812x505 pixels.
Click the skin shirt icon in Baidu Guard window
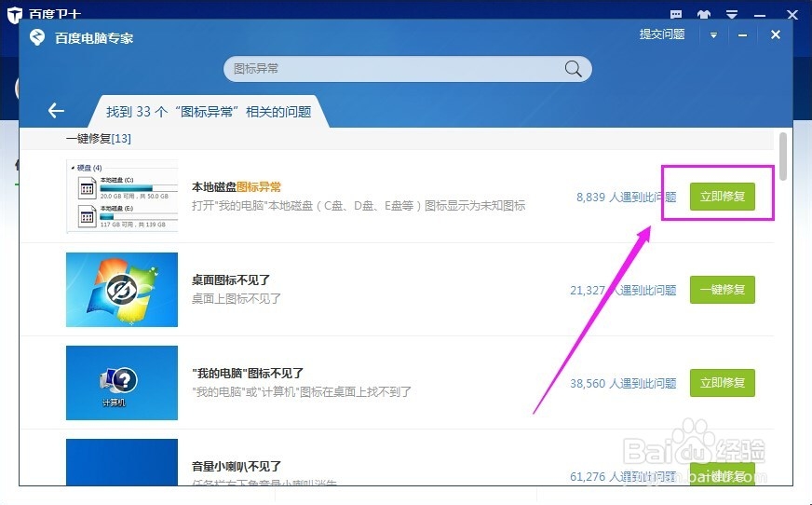click(704, 14)
